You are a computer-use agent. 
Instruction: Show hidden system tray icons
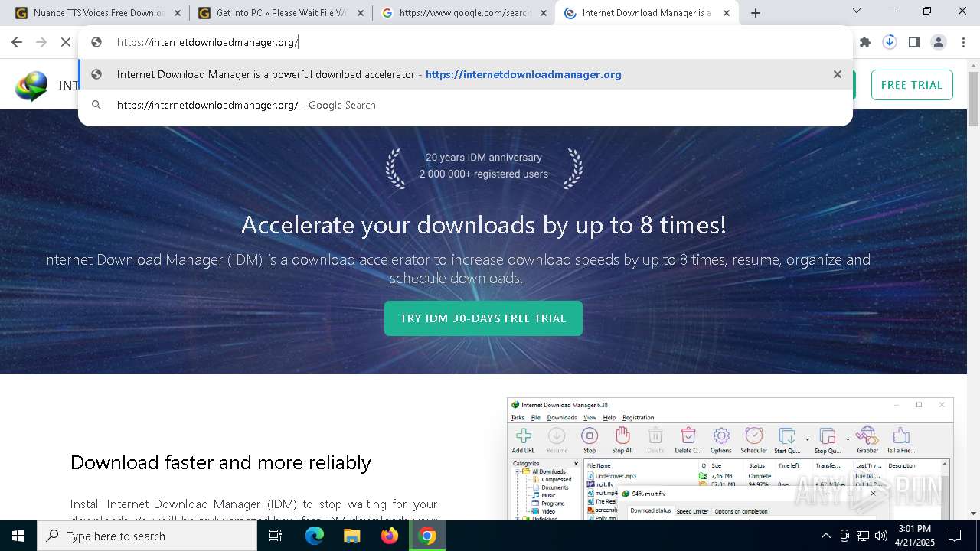pos(825,536)
